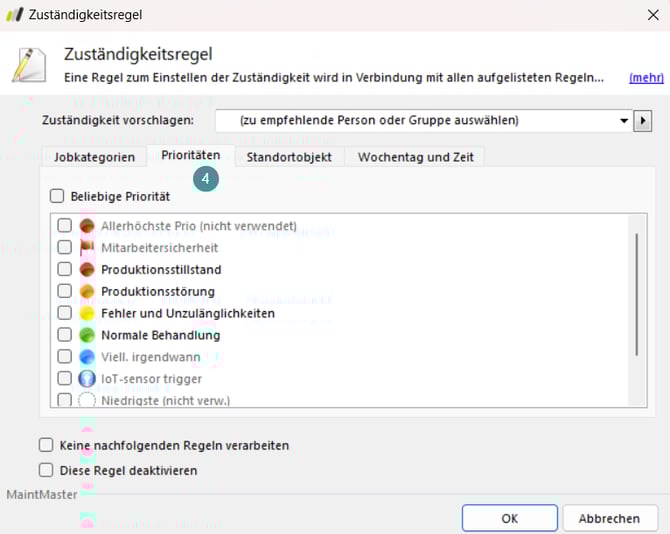Image resolution: width=670 pixels, height=534 pixels.
Task: Click the Allerhöchste Prio priority color icon
Action: (87, 226)
